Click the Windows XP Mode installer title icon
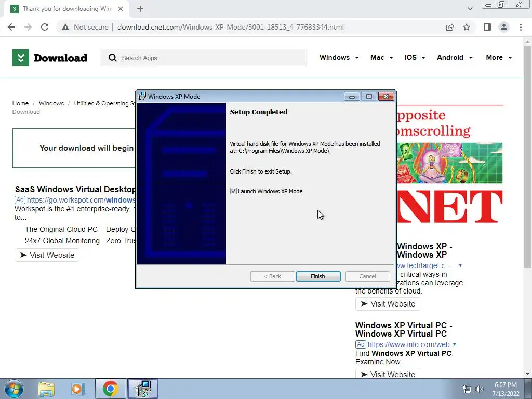 (142, 96)
